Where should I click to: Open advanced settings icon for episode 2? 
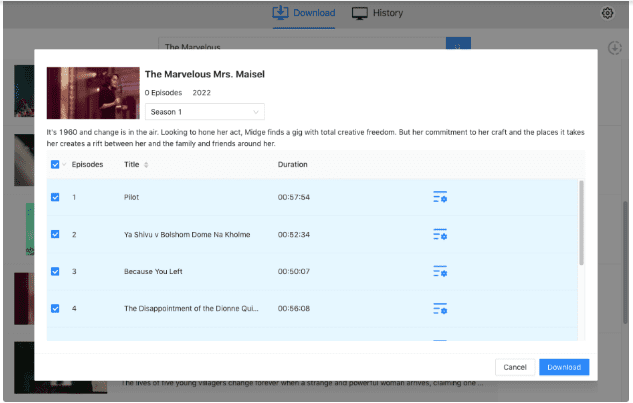(439, 234)
